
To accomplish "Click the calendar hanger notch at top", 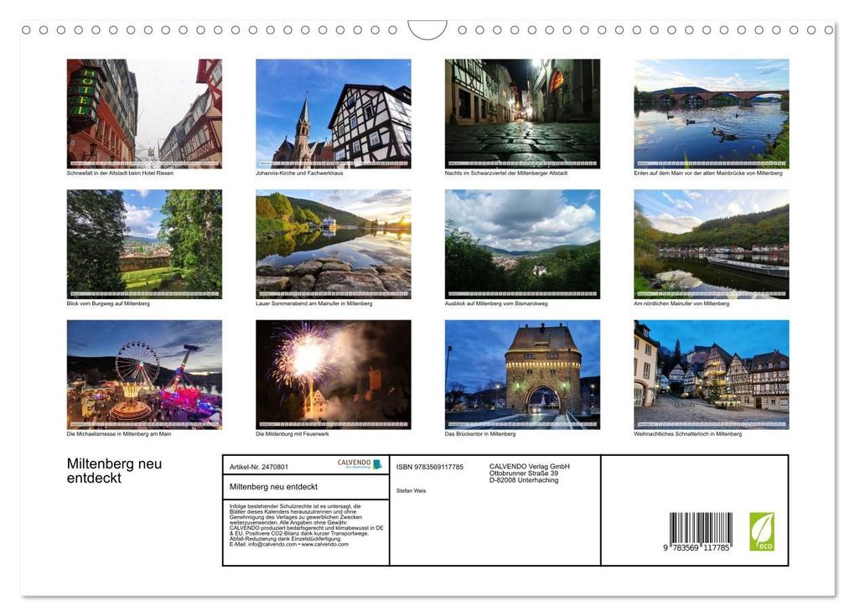I will coord(427,29).
